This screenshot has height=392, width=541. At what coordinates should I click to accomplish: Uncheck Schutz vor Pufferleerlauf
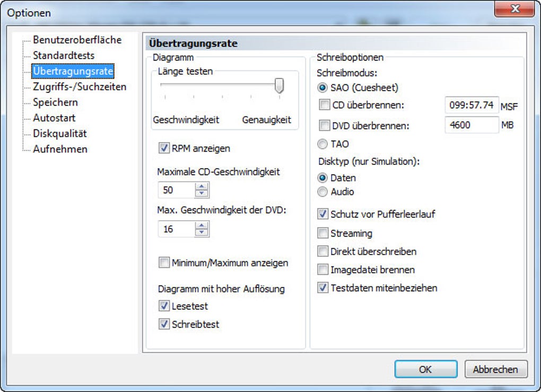coord(322,214)
